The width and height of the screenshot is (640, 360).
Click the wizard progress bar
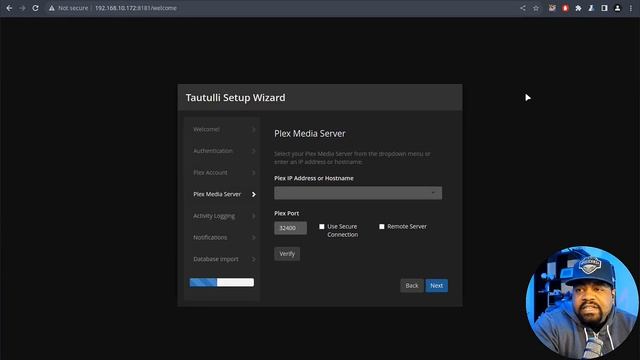[222, 282]
